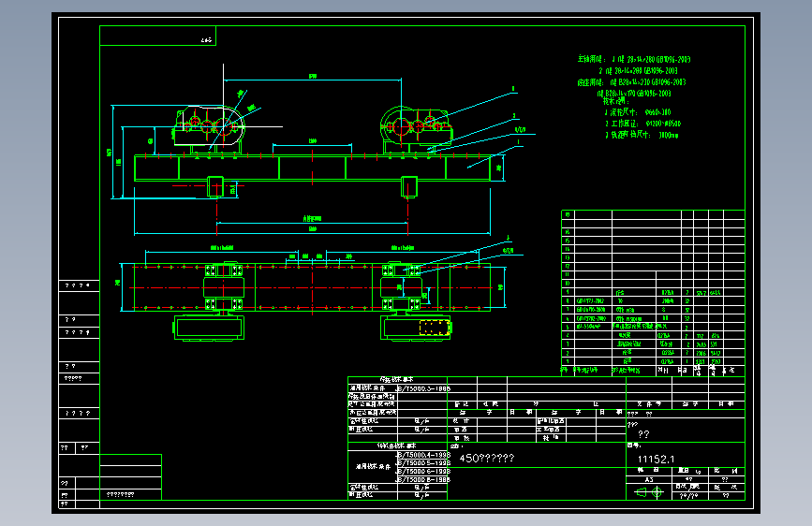Click the ???????? label in the bottom-left box
The image size is (812, 526).
(x=121, y=494)
